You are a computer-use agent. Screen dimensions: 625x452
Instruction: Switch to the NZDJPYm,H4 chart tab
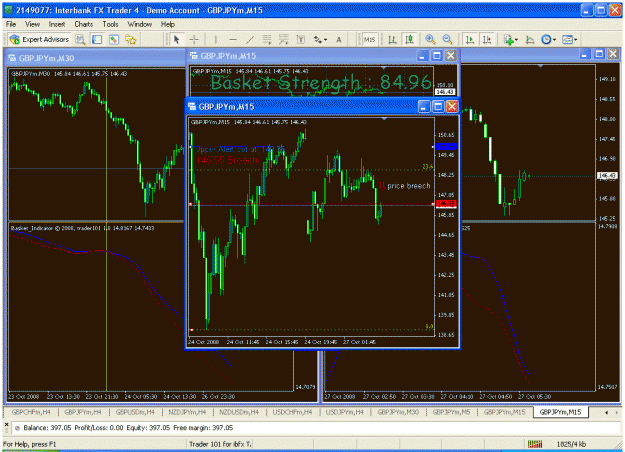pyautogui.click(x=187, y=412)
